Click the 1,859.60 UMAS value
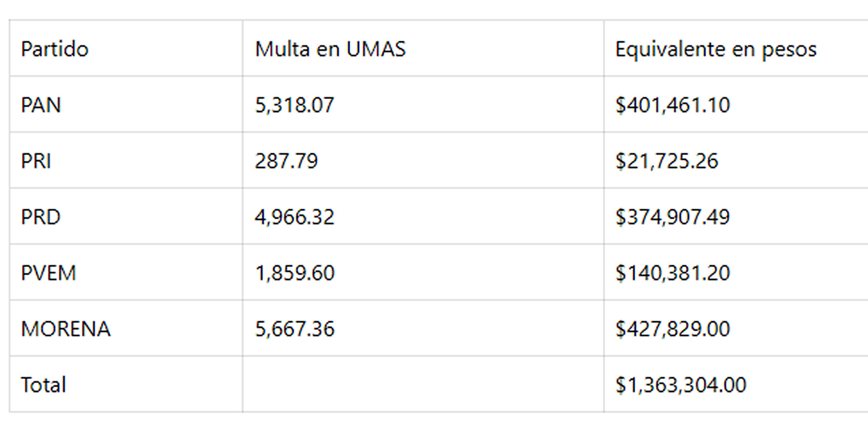Screen dimensions: 868x434 pyautogui.click(x=295, y=273)
